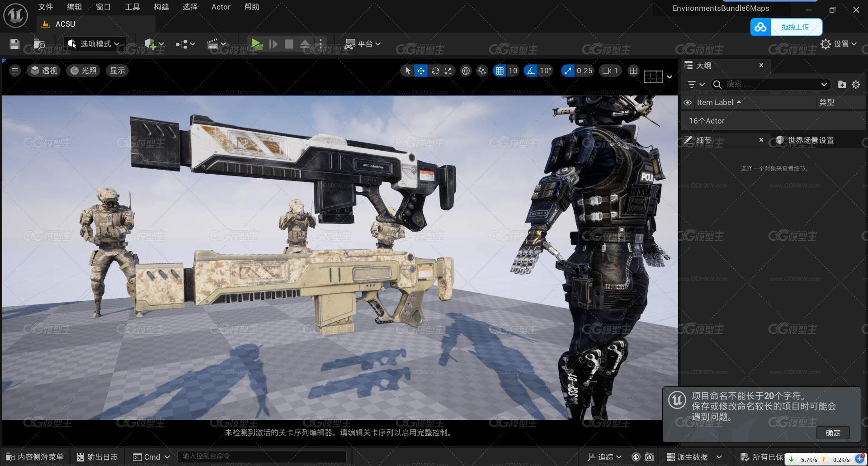Open the 选择 menu
This screenshot has height=466, width=868.
pos(190,7)
